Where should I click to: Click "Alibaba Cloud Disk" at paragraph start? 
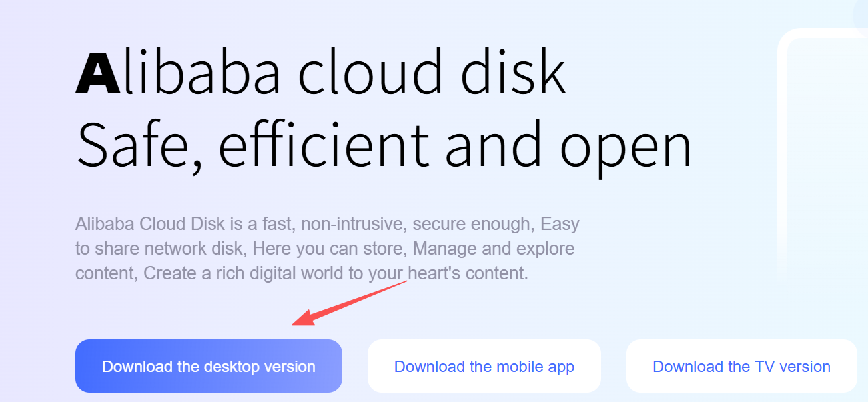[141, 223]
